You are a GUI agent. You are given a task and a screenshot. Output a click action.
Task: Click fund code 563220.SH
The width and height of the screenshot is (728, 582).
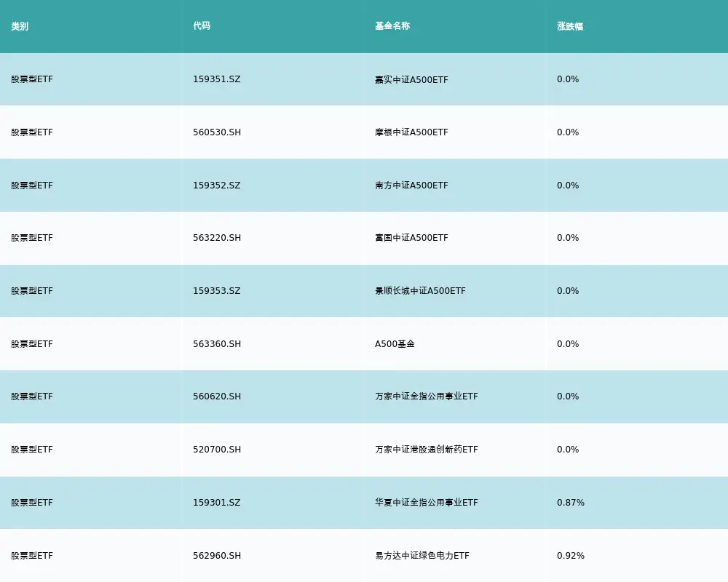(217, 238)
